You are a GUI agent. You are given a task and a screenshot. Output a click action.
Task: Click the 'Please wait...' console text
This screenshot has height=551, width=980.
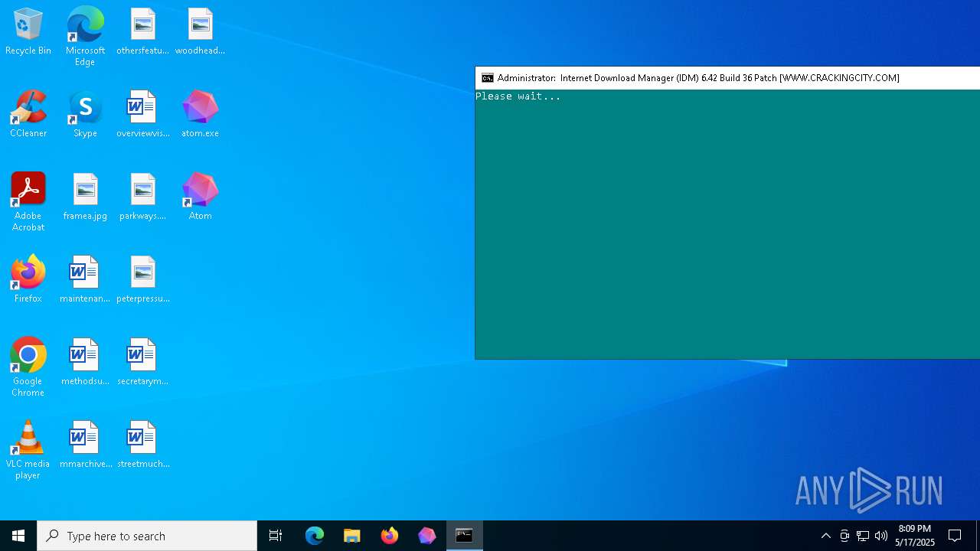click(x=518, y=96)
